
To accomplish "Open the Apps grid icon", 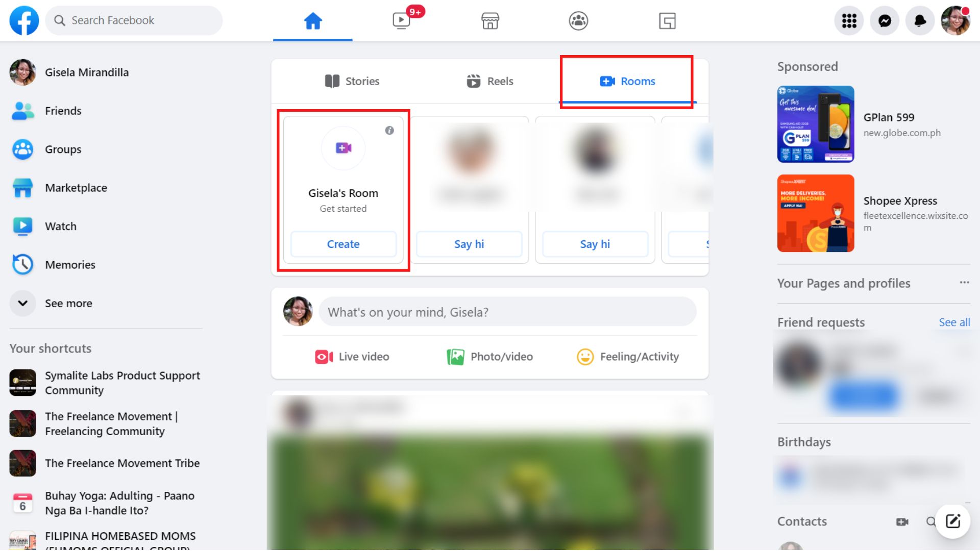I will coord(849,20).
